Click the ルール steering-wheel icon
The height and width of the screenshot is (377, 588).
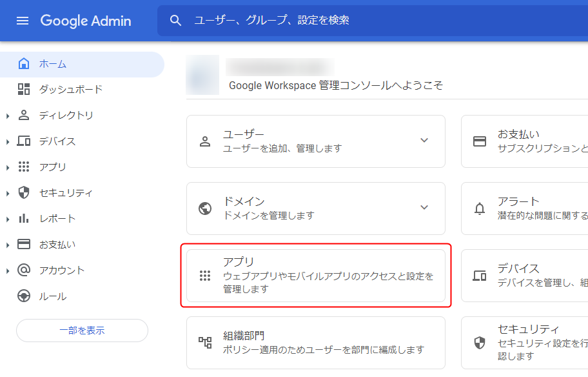(x=24, y=296)
